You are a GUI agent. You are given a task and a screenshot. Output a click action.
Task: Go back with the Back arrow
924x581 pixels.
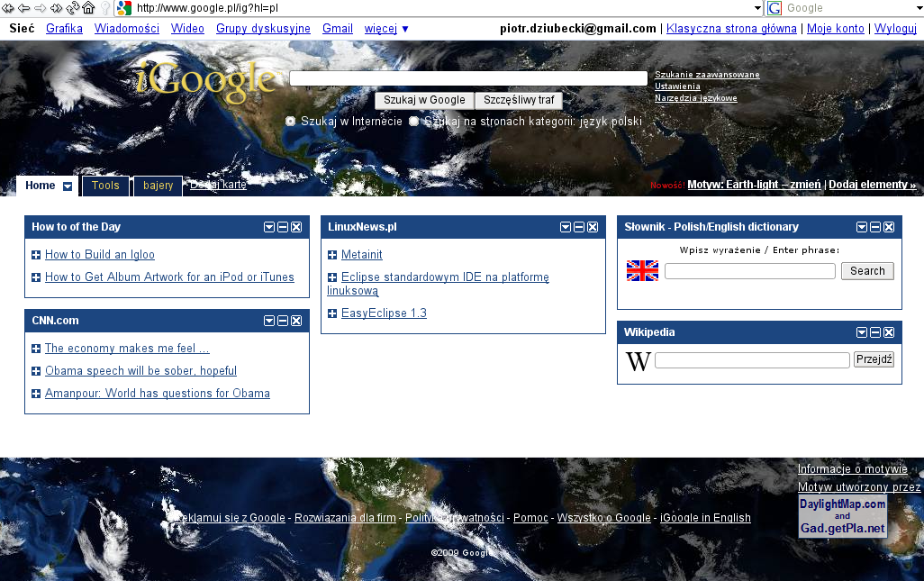24,8
